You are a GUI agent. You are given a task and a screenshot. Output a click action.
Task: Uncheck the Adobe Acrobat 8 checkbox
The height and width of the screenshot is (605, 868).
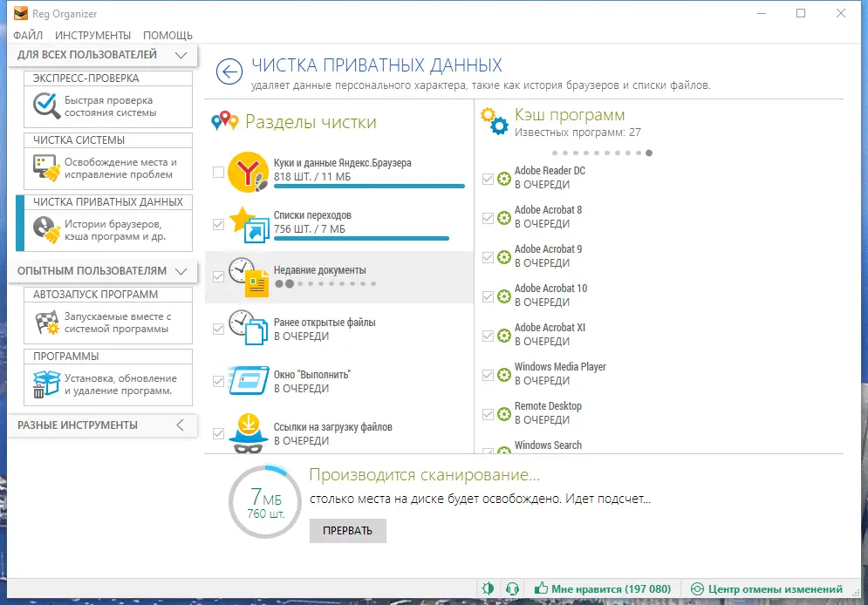488,218
